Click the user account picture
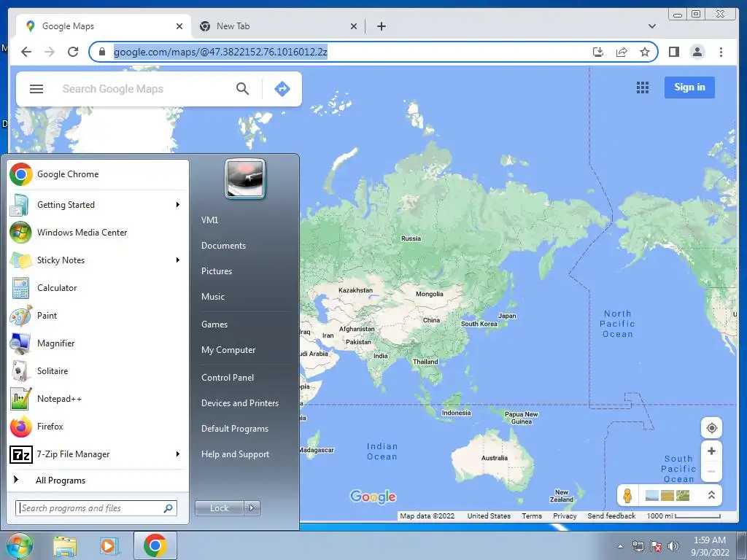This screenshot has height=560, width=747. pos(245,179)
